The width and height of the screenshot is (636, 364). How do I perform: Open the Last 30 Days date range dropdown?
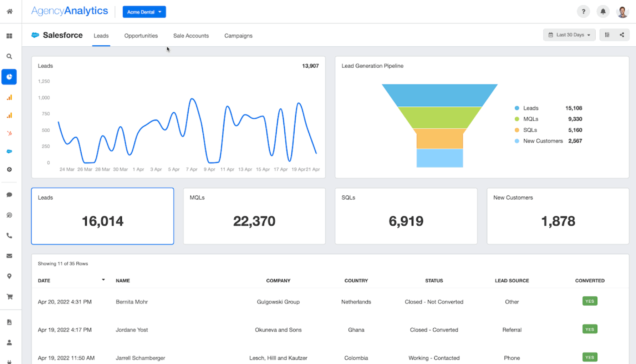pyautogui.click(x=569, y=35)
